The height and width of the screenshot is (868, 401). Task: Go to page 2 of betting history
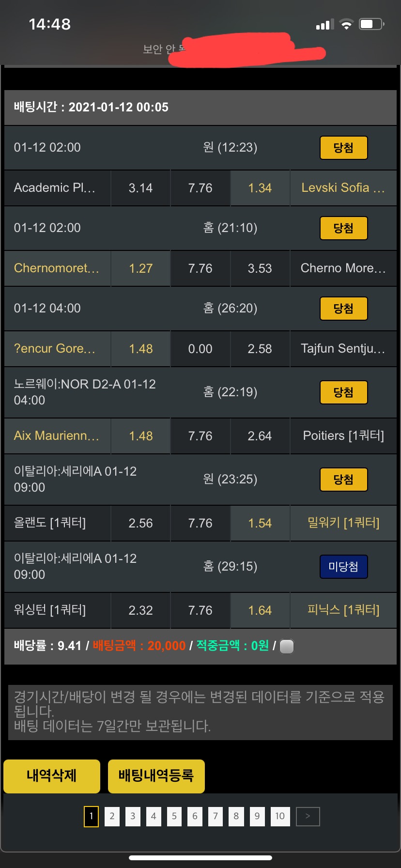pos(112,816)
